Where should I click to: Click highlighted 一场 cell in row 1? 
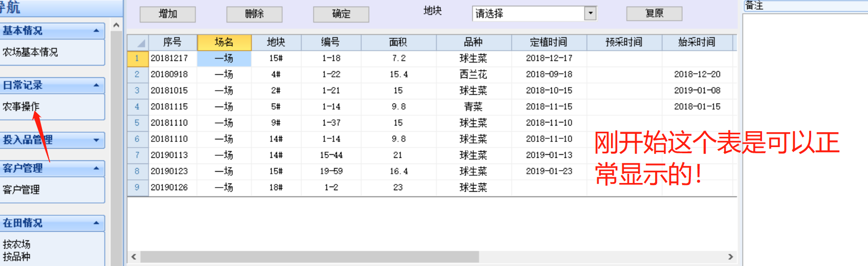pyautogui.click(x=224, y=58)
